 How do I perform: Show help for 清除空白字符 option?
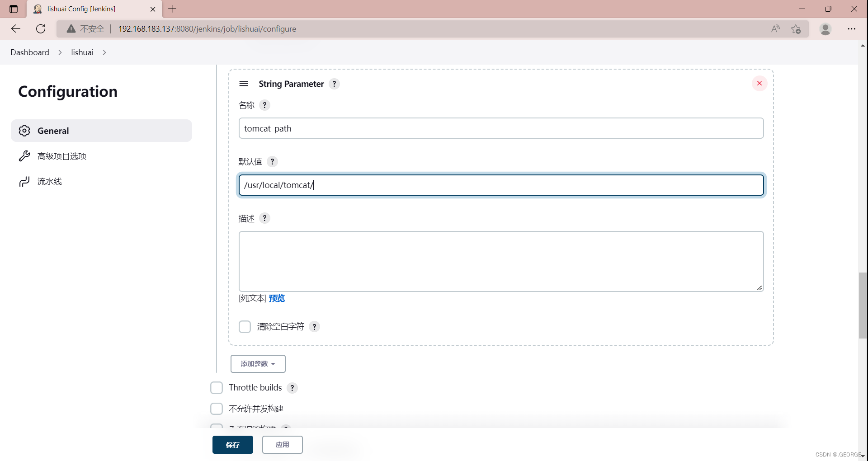click(x=314, y=327)
